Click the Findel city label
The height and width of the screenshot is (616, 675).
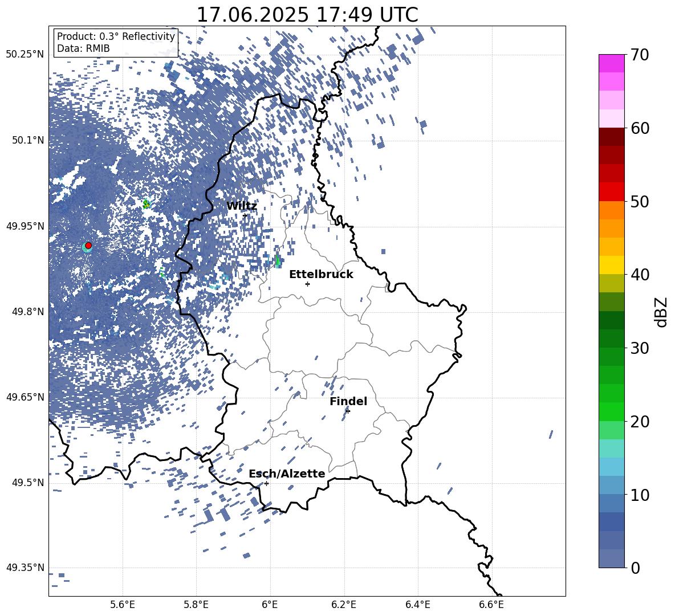[348, 401]
